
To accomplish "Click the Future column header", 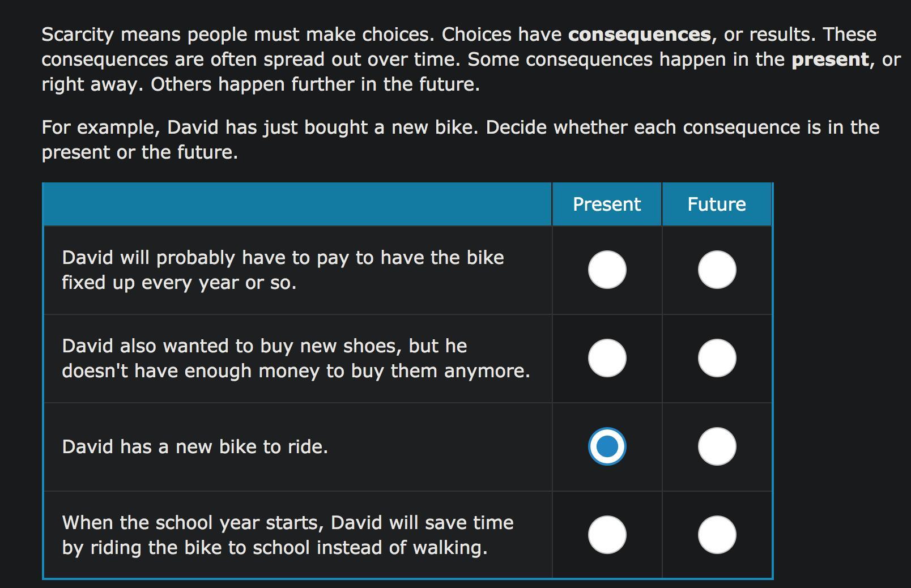I will pos(716,204).
